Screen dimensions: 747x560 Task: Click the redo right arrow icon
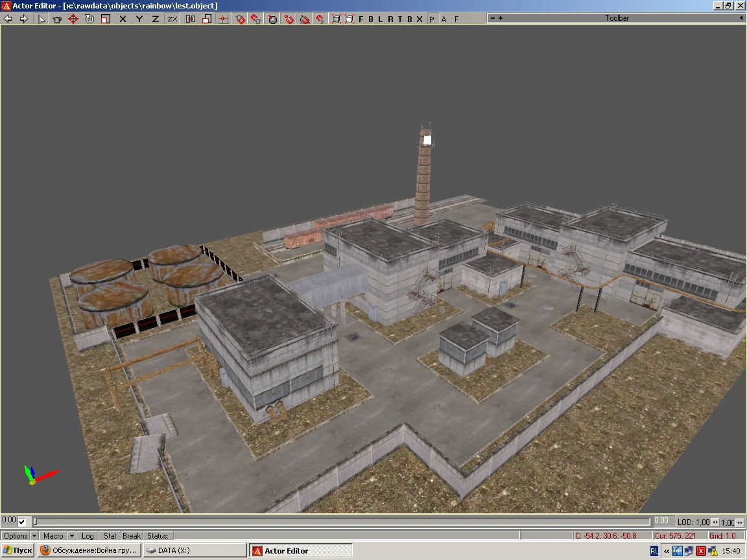pyautogui.click(x=24, y=19)
